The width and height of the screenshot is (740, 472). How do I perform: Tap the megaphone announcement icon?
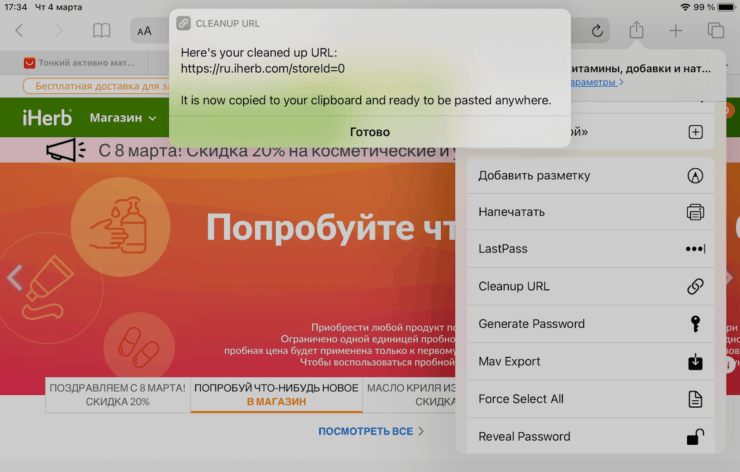[66, 150]
